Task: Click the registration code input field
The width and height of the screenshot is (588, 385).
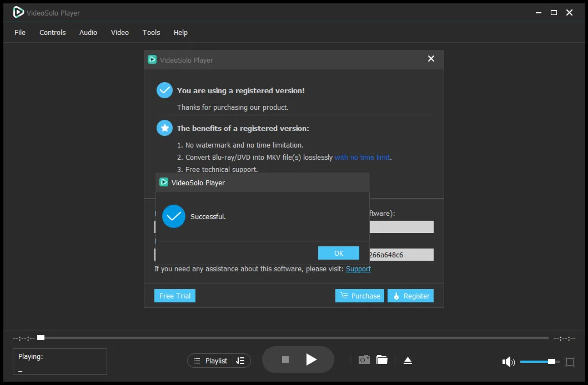Action: tap(401, 255)
